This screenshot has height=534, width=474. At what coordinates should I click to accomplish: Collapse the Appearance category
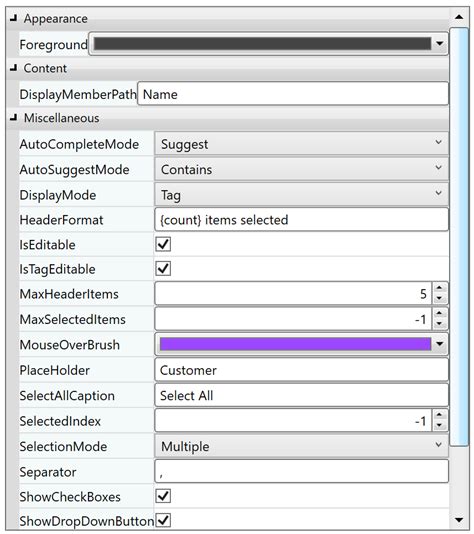click(x=14, y=18)
